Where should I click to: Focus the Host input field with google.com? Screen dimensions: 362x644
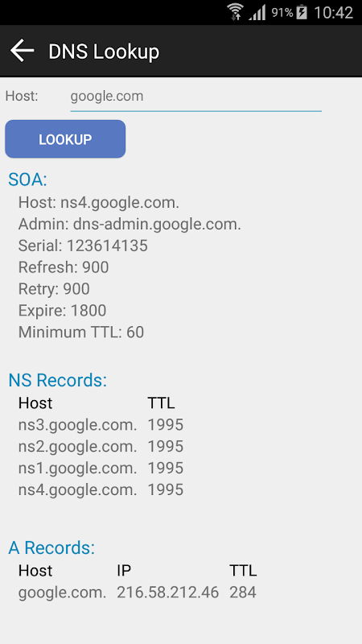[x=195, y=97]
